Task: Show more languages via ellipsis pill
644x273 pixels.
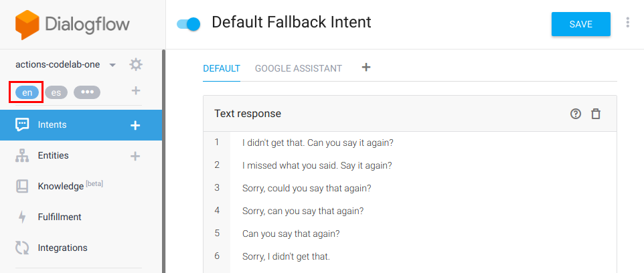Action: click(x=87, y=92)
